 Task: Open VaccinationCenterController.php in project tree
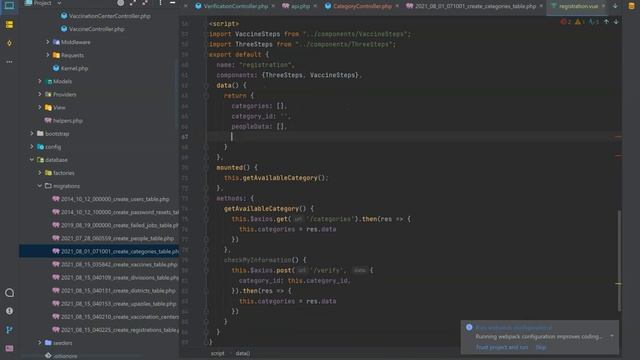(105, 16)
